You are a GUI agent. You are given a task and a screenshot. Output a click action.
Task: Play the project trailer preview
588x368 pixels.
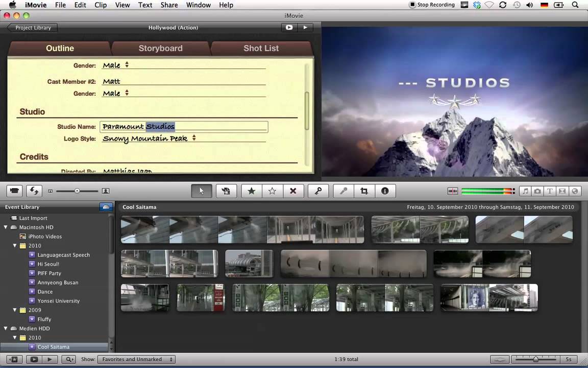point(305,28)
